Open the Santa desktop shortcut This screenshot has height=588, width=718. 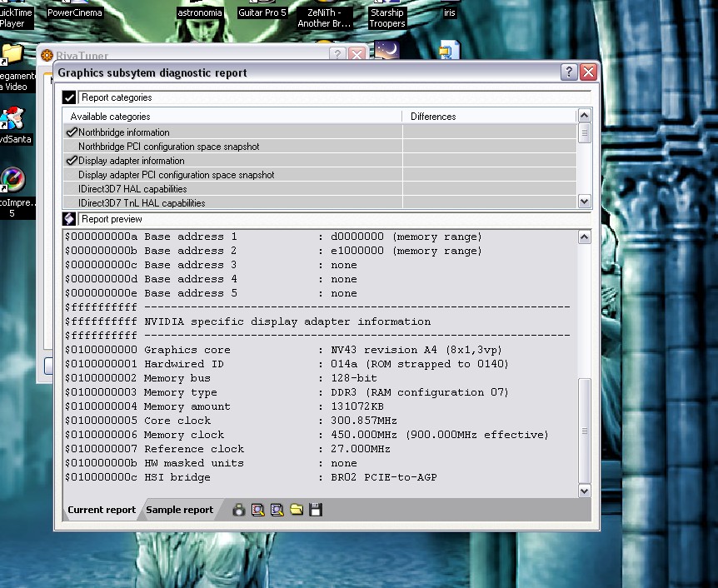pyautogui.click(x=12, y=118)
